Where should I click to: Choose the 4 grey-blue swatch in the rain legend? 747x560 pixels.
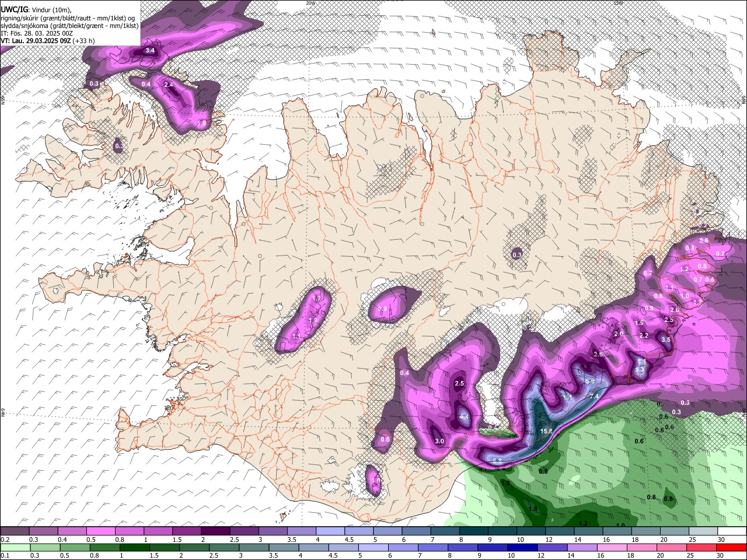314,547
